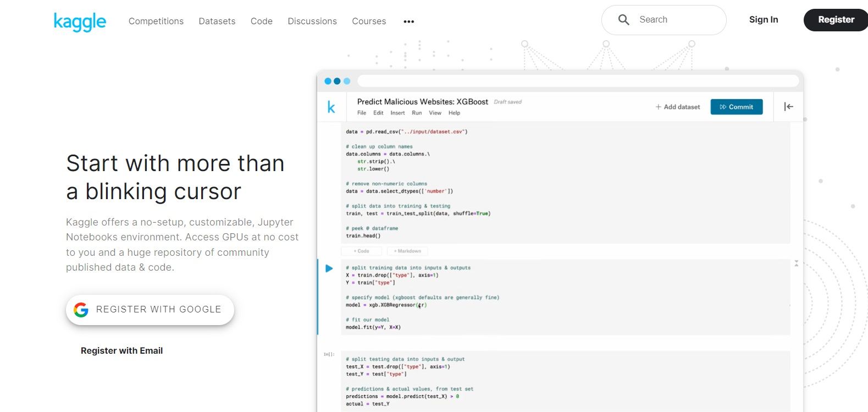This screenshot has height=412, width=868.
Task: Focus the Search input field
Action: (x=664, y=20)
